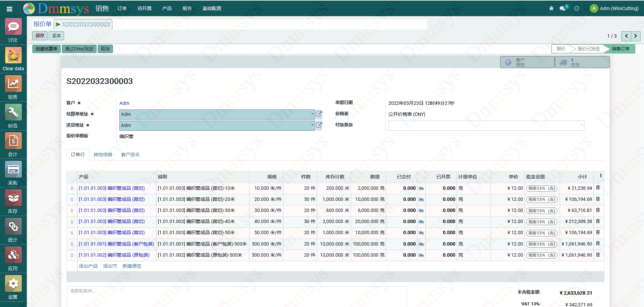
Task: Open product [1.01.01.002] 编织管成品 (原包装)
Action: coord(114,255)
